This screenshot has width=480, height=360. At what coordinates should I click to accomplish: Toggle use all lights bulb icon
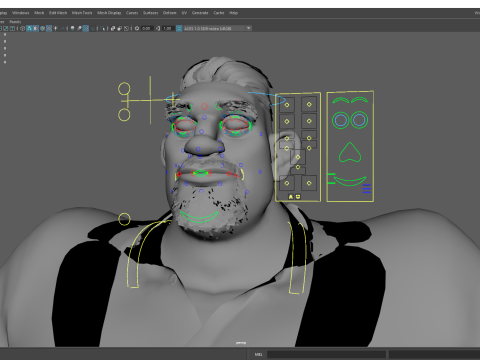point(55,28)
